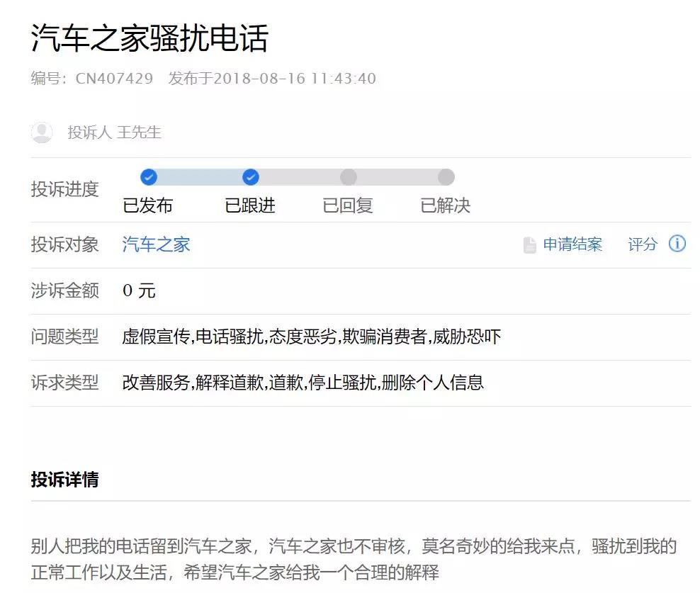Click the 已跟进 step label

250,205
